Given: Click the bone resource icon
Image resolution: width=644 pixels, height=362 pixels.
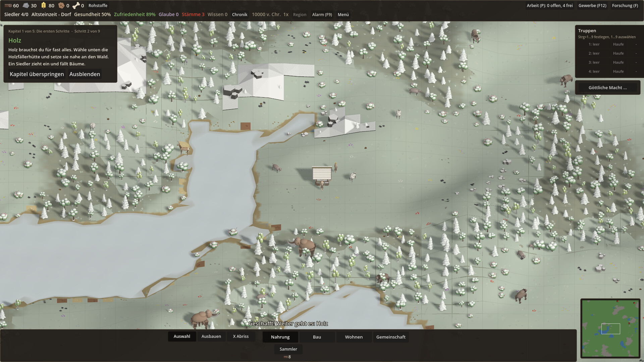Looking at the screenshot, I should click(x=76, y=5).
